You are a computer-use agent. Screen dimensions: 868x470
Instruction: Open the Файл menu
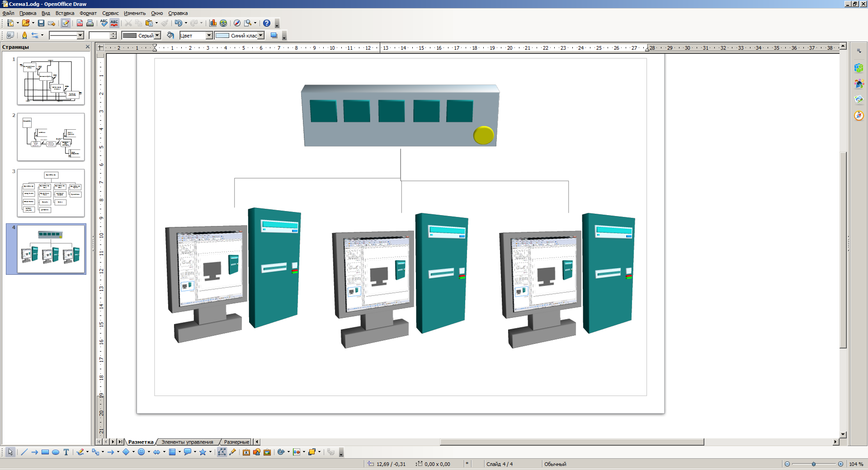8,13
